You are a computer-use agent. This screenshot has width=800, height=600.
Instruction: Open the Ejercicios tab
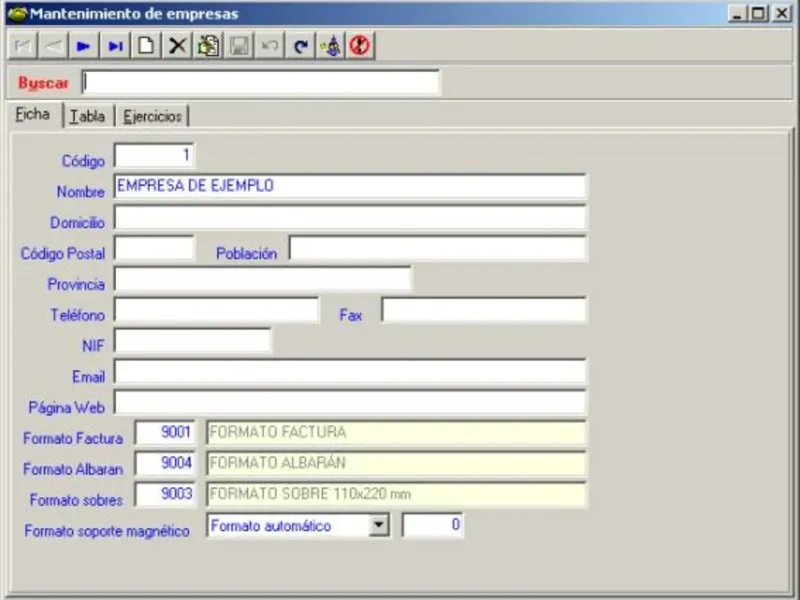(x=152, y=116)
